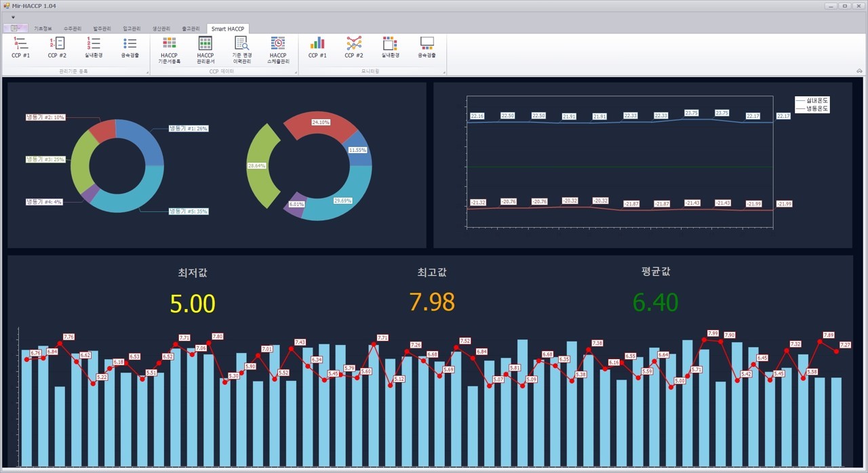Open HACCP 스케줄관리

278,50
